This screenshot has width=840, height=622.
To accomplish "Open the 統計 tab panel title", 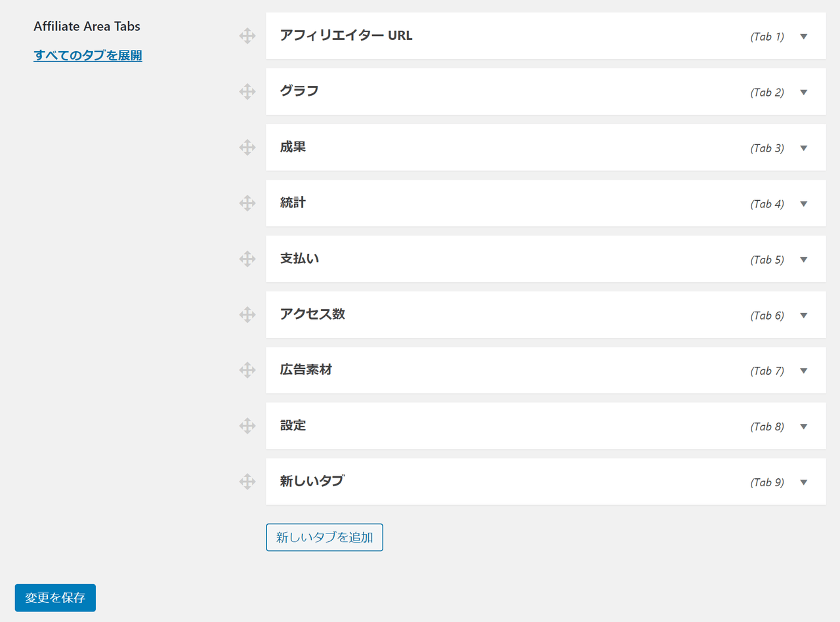I will [x=293, y=203].
